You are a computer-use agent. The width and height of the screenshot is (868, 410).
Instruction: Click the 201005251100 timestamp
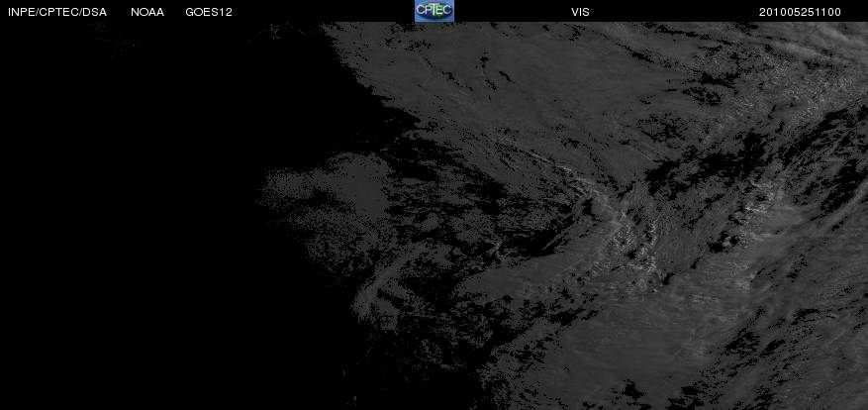tap(800, 12)
